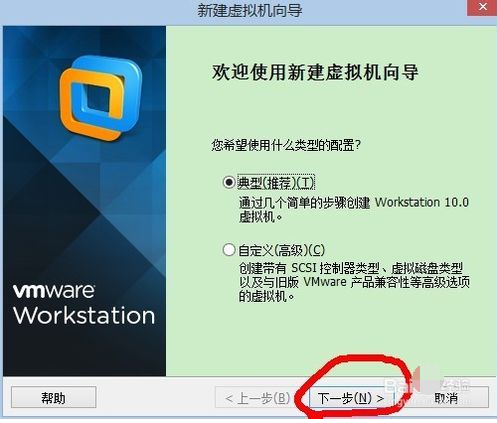Open help via the 帮助 button
The image size is (497, 423).
click(54, 398)
